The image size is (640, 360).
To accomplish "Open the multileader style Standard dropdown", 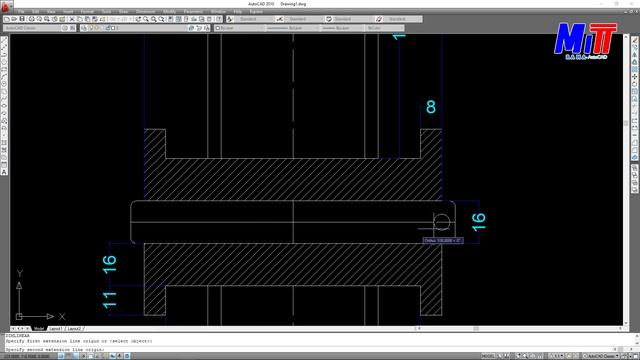I will click(x=402, y=19).
